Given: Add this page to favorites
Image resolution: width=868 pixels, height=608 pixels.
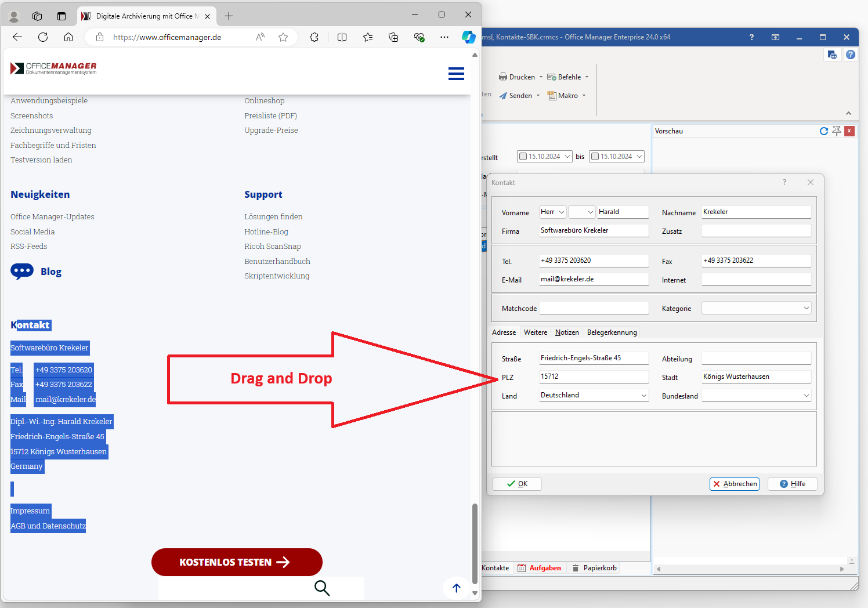Looking at the screenshot, I should (x=283, y=37).
